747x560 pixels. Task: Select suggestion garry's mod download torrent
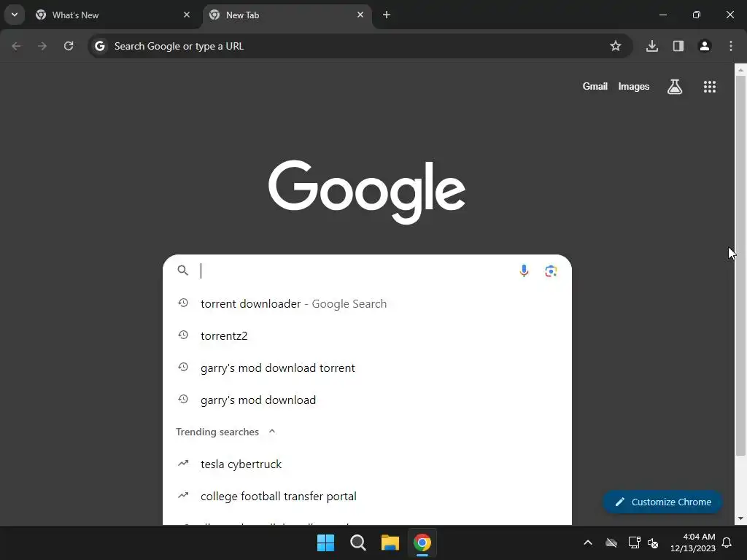point(367,367)
